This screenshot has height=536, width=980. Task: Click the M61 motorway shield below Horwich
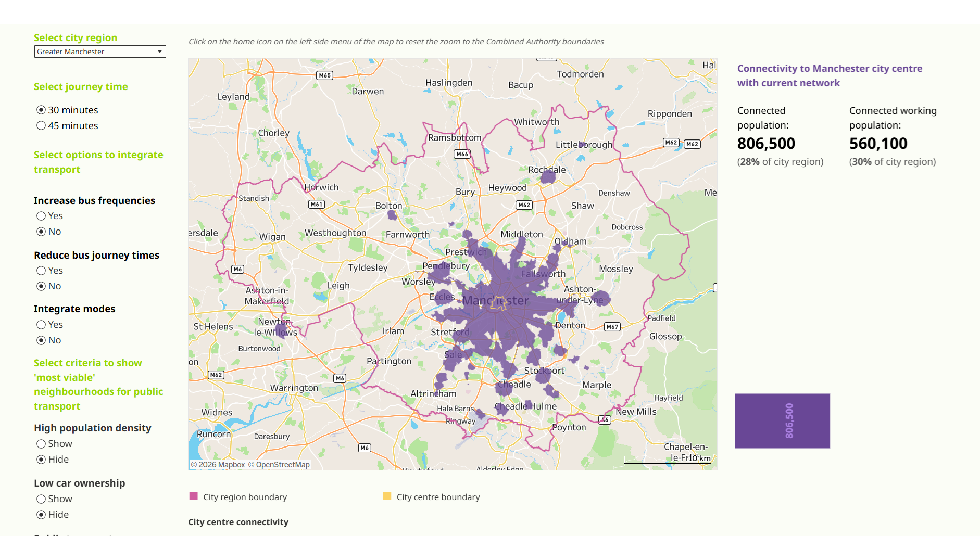click(317, 205)
